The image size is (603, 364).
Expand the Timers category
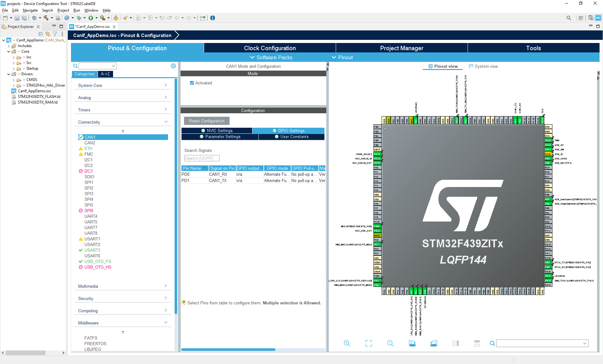123,110
